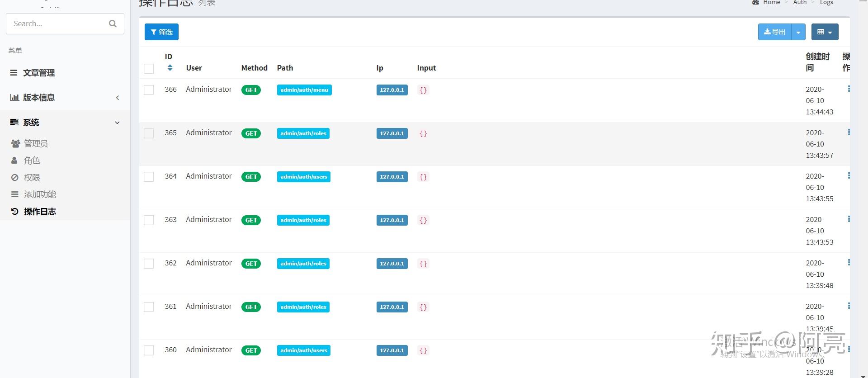Sort the table by ID column
Viewport: 868px width, 378px height.
click(x=170, y=68)
